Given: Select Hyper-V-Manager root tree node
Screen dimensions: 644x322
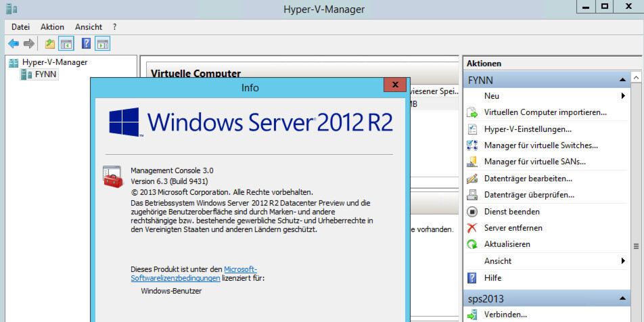Looking at the screenshot, I should point(55,62).
